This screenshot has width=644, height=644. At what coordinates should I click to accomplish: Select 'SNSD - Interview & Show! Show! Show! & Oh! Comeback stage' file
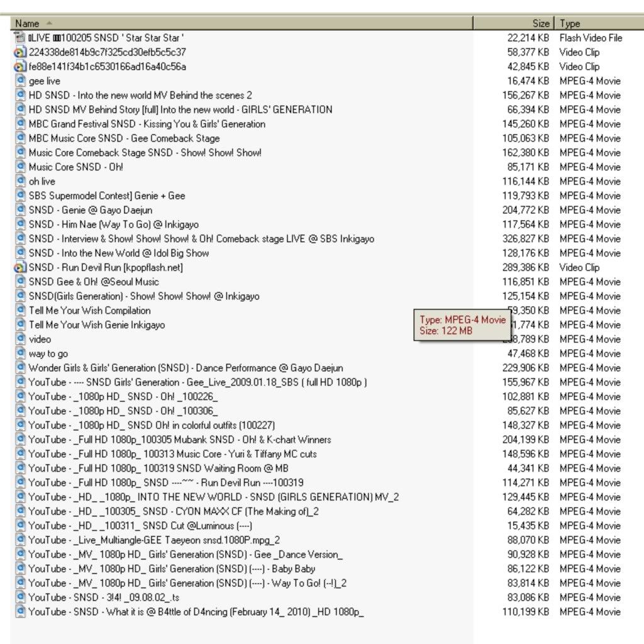[x=201, y=239]
